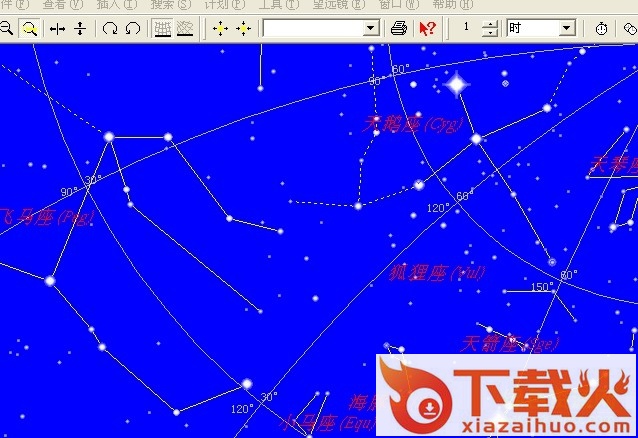Rotate the chart with the second circular arrow
Screen dimensions: 638x438
(x=132, y=29)
